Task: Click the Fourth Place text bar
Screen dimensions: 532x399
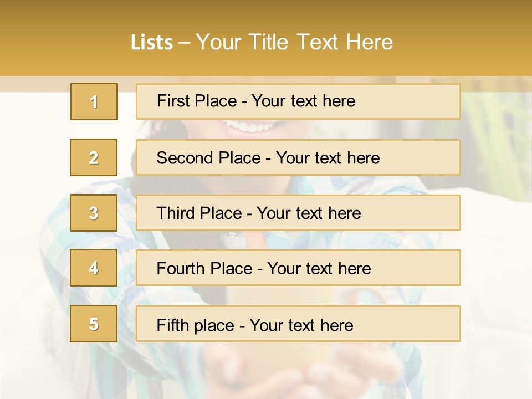Action: tap(298, 268)
